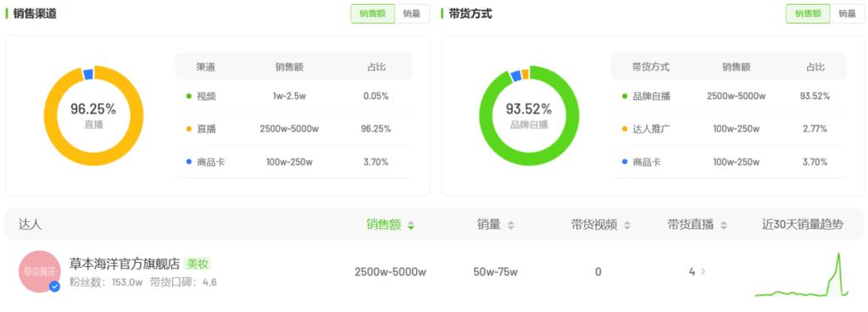Viewport: 868px width, 312px height.
Task: Sort talent table by 销量 column
Action: (x=496, y=225)
